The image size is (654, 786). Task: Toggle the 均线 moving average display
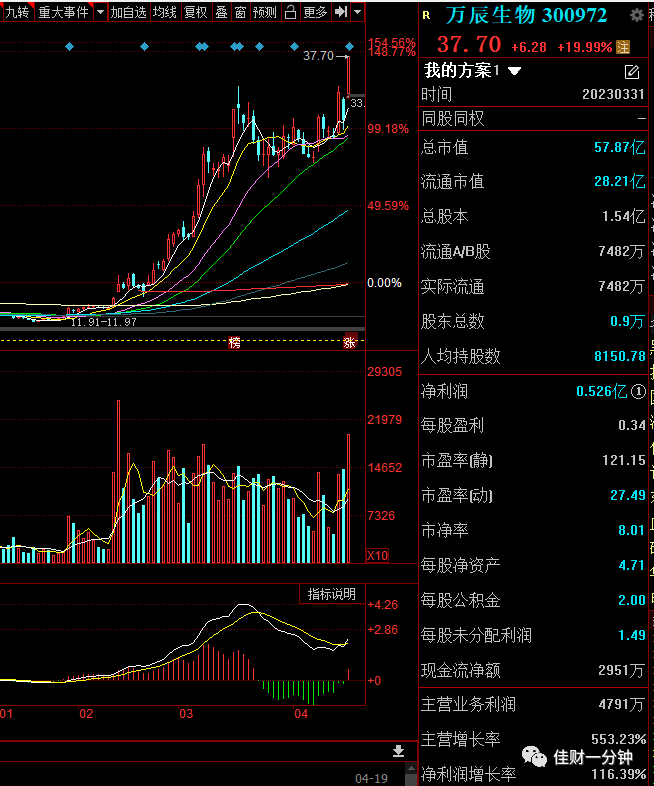pos(164,12)
